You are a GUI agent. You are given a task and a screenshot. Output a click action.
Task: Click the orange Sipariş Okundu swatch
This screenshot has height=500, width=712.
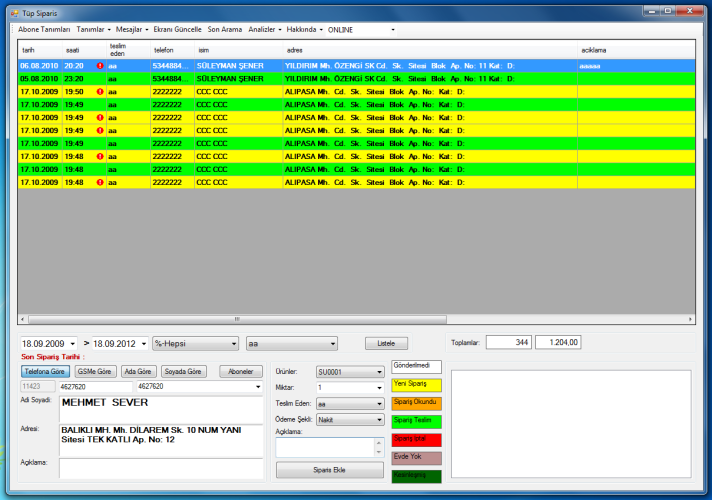click(x=416, y=403)
